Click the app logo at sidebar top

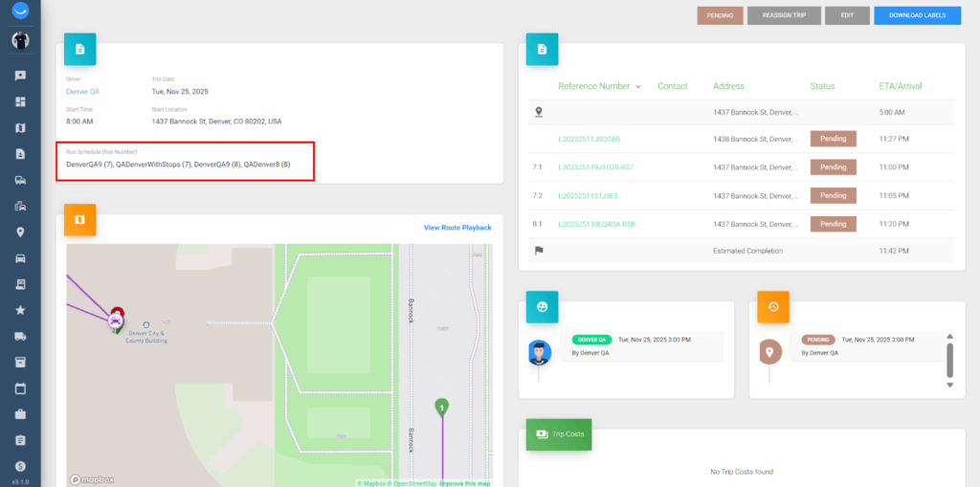(20, 11)
